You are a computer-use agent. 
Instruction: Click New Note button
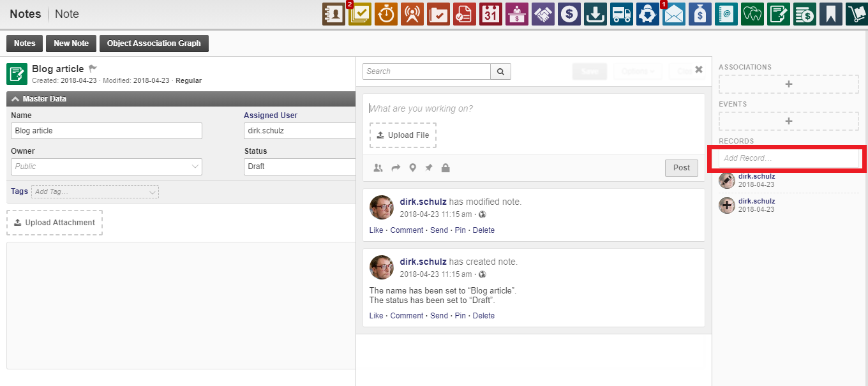tap(71, 43)
